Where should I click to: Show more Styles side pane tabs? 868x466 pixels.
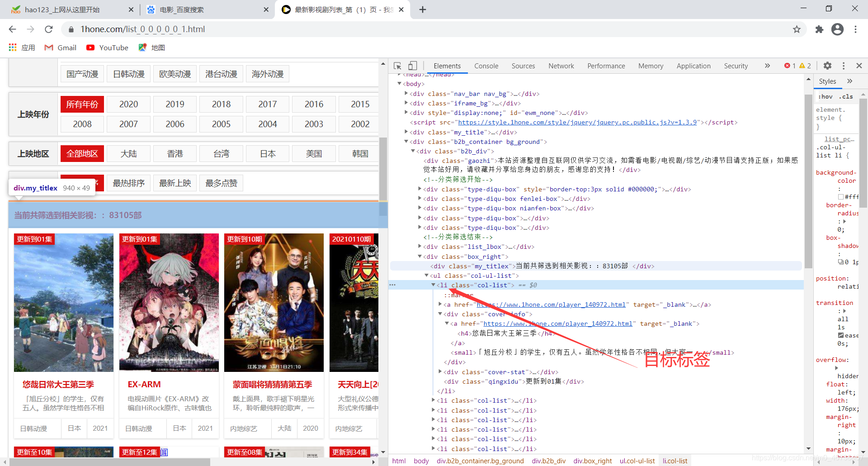coord(849,81)
